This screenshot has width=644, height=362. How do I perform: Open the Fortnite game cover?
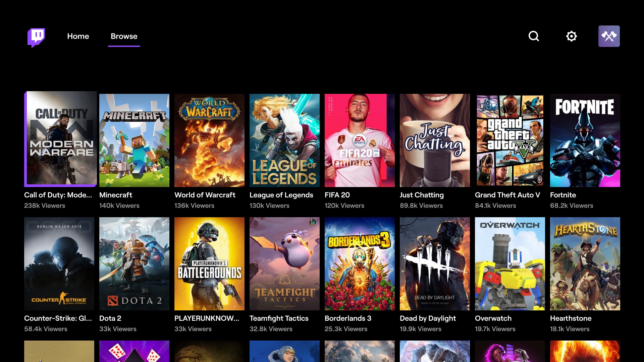pyautogui.click(x=585, y=140)
